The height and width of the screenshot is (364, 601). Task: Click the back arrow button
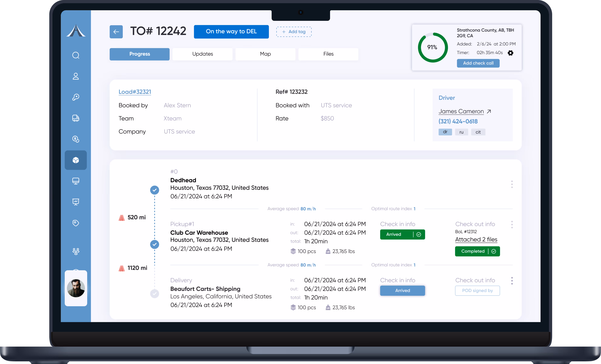tap(116, 32)
